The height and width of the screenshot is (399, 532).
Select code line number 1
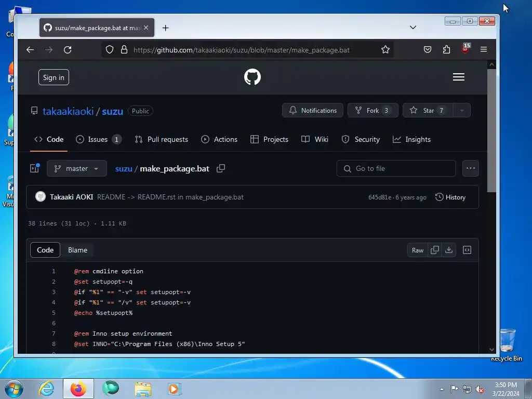pos(54,271)
